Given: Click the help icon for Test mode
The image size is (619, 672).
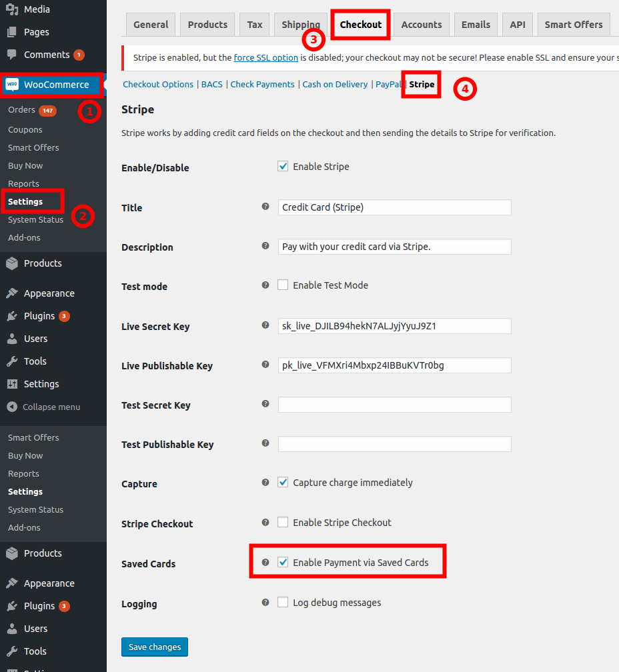Looking at the screenshot, I should click(x=265, y=285).
